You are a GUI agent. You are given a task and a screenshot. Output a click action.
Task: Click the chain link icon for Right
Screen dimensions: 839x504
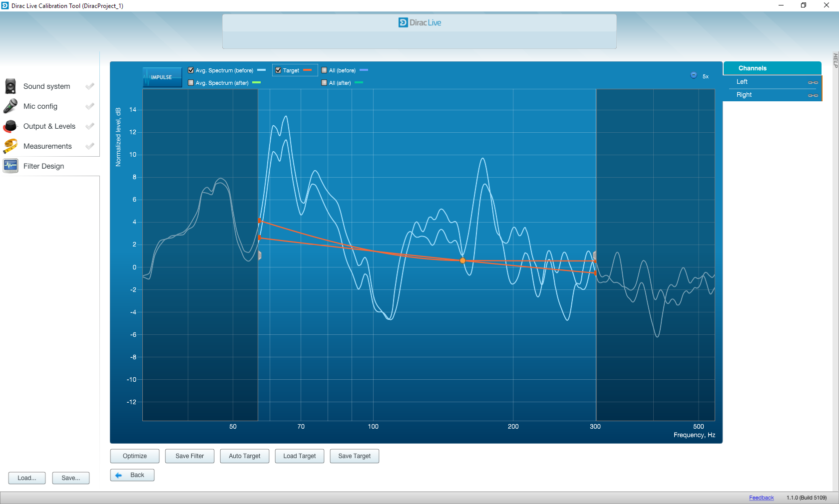[813, 95]
